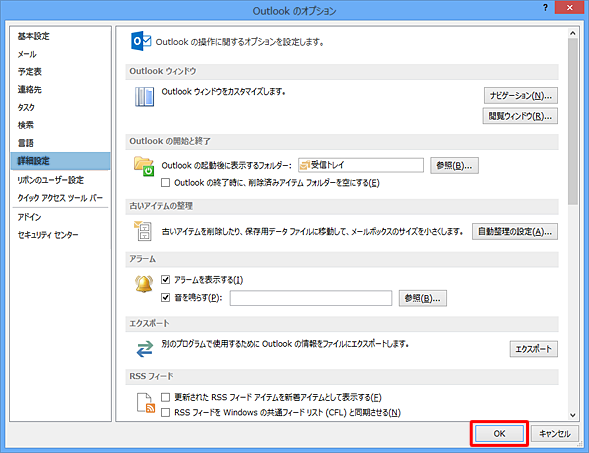
Task: Close the Outlook options dialog
Action: (569, 8)
